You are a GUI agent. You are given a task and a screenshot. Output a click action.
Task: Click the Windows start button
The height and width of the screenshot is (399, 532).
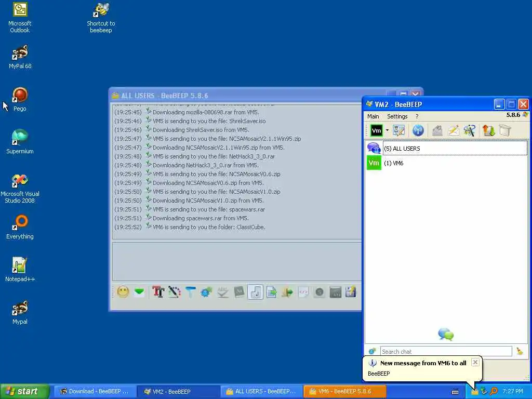24,391
